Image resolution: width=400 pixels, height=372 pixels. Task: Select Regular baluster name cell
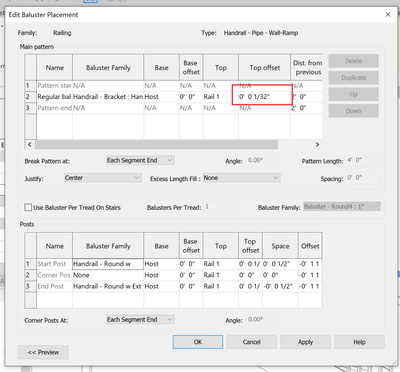pyautogui.click(x=54, y=97)
